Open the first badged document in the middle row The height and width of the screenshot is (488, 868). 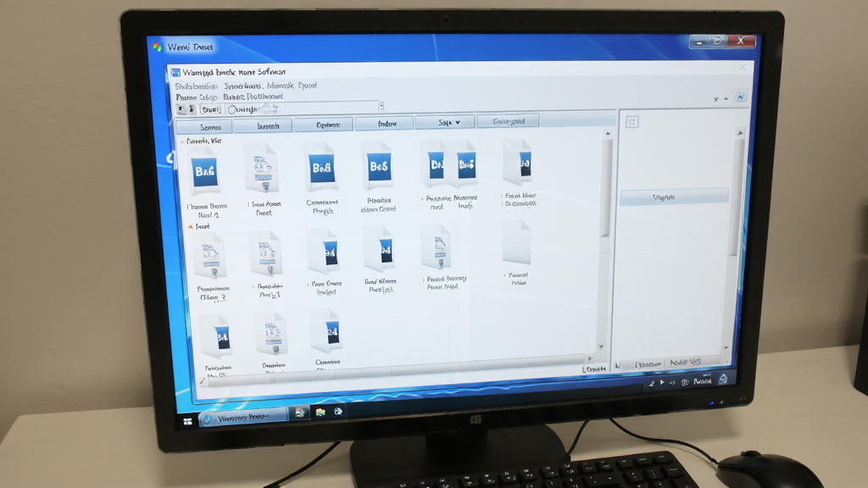(210, 256)
